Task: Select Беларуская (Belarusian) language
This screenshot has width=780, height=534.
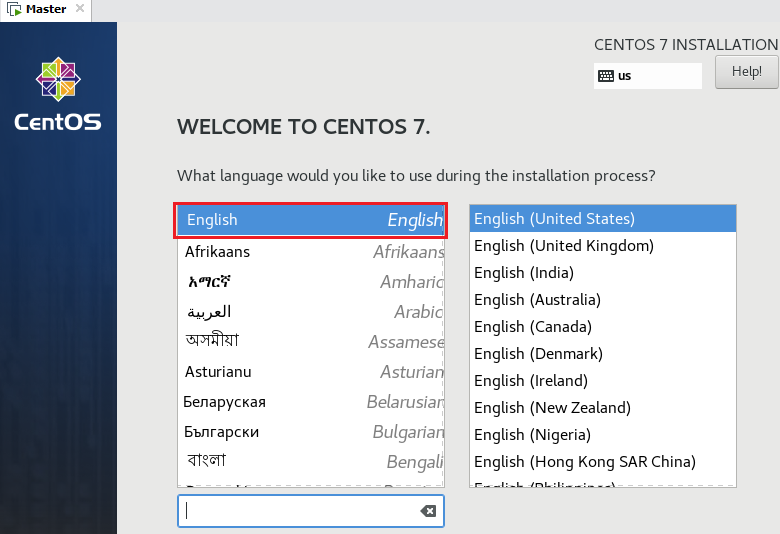Action: tap(310, 402)
